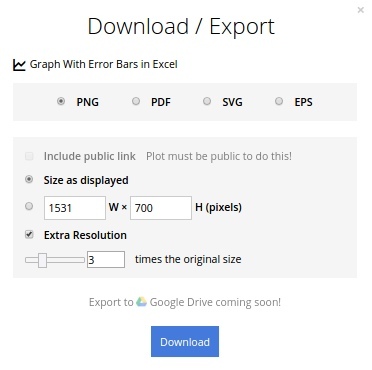Click 'times the original size' text
This screenshot has width=372, height=370.
188,259
